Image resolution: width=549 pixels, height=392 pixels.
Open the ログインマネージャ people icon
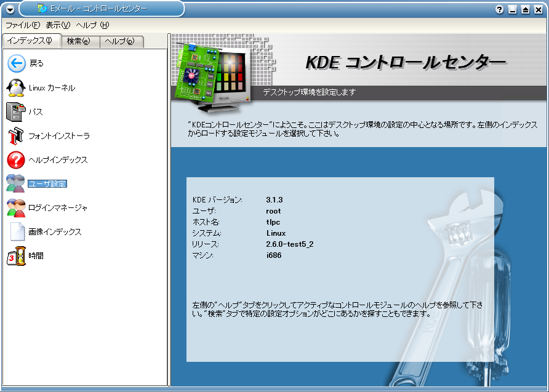pos(16,208)
